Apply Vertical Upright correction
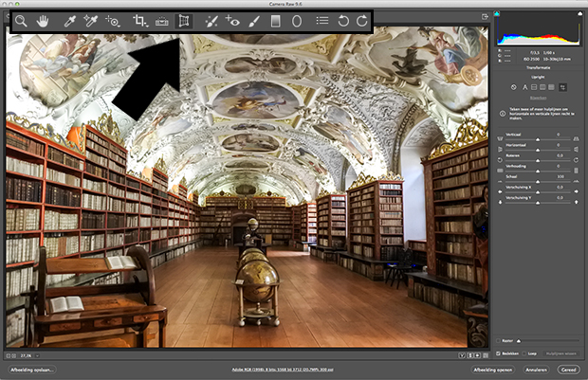588x380 pixels. [542, 87]
